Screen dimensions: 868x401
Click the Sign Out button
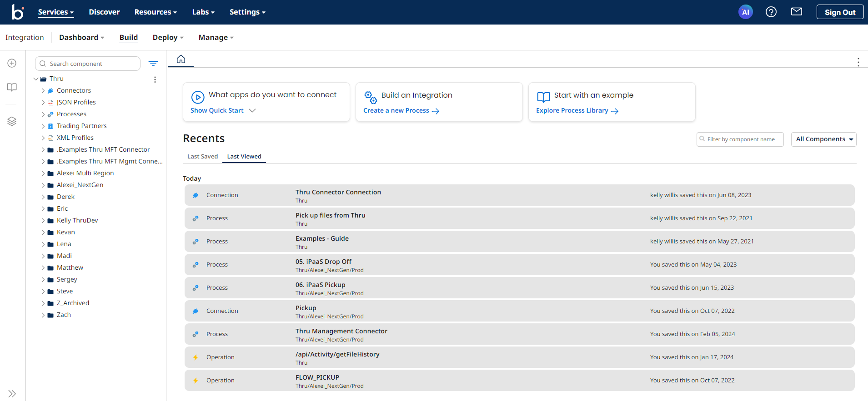839,12
